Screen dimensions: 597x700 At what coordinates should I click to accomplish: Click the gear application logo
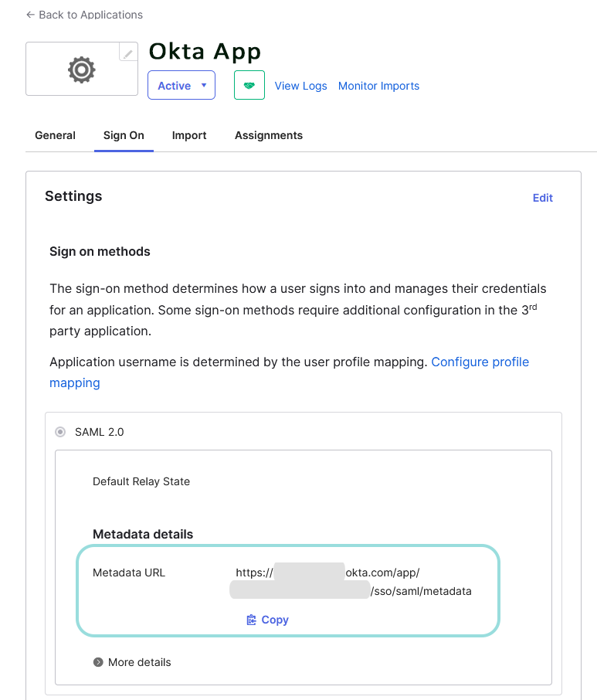click(81, 68)
